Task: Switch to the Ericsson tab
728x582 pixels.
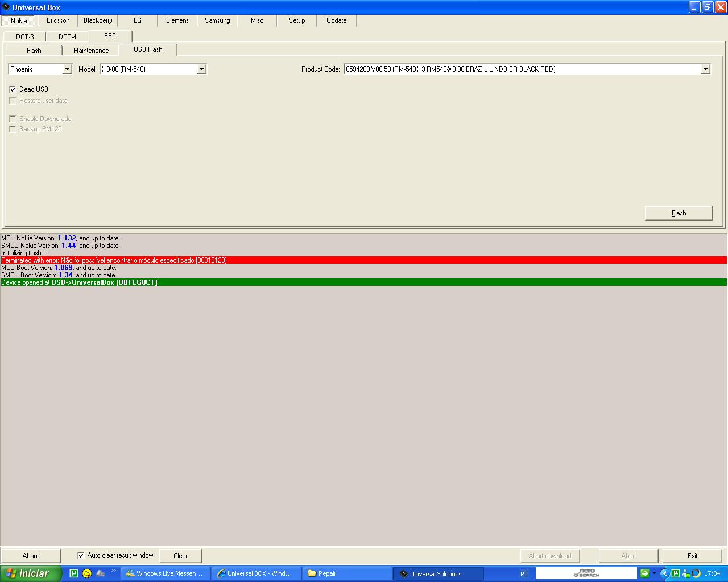Action: pyautogui.click(x=58, y=20)
